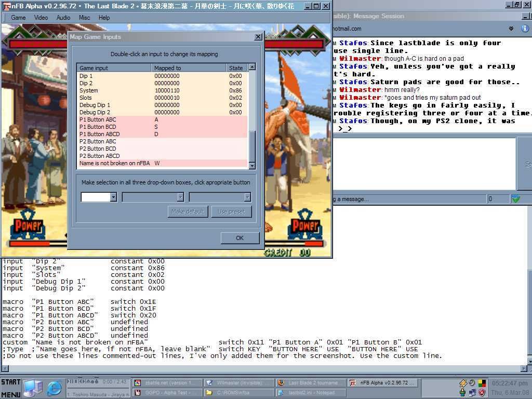Click the blue info icon in messenger window

point(525,29)
